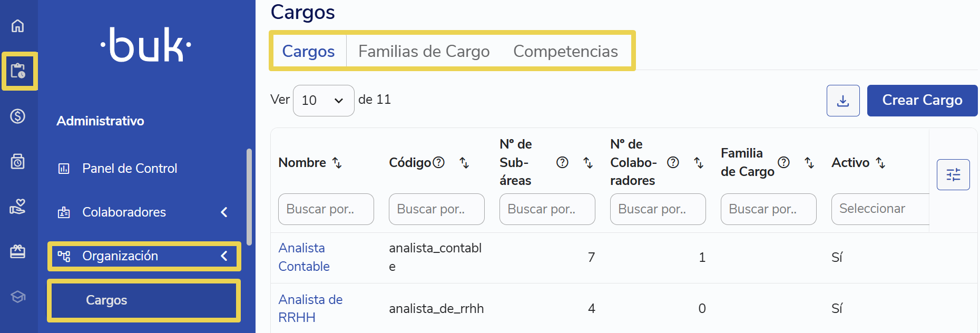Click the graduation cap sidebar icon

[x=18, y=297]
